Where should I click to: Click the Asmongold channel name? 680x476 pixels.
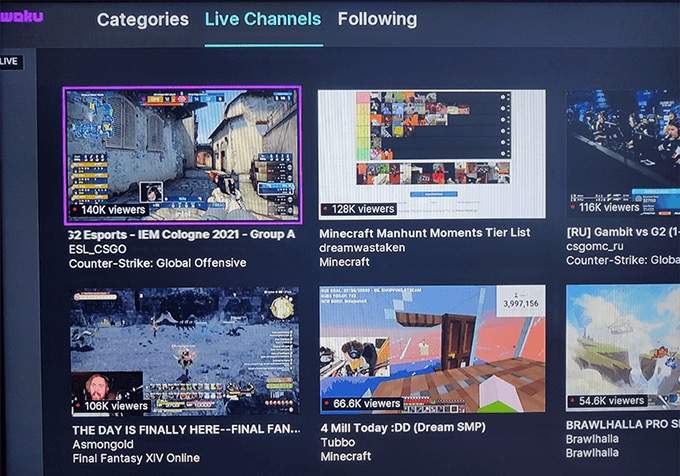[103, 444]
